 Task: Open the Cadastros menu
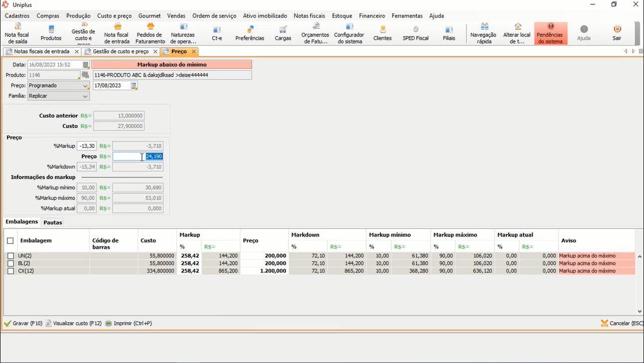[x=17, y=16]
